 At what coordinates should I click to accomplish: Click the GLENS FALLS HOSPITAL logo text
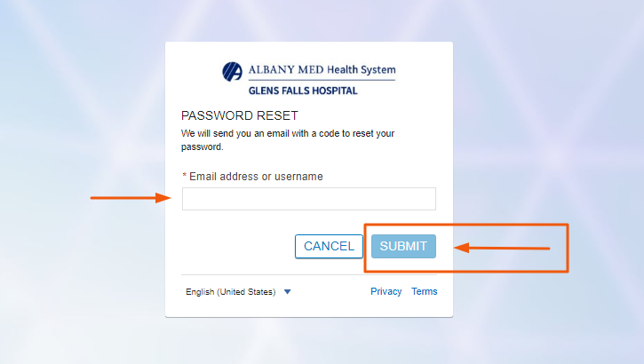[x=303, y=91]
